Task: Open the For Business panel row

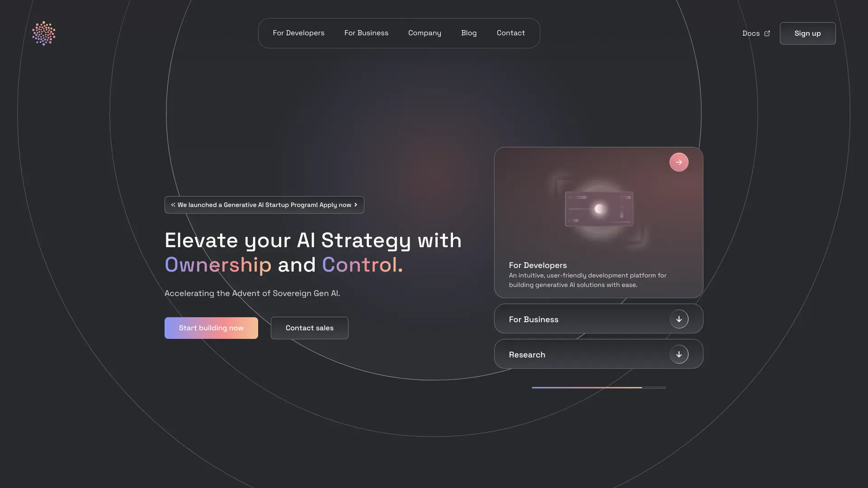Action: pyautogui.click(x=599, y=319)
